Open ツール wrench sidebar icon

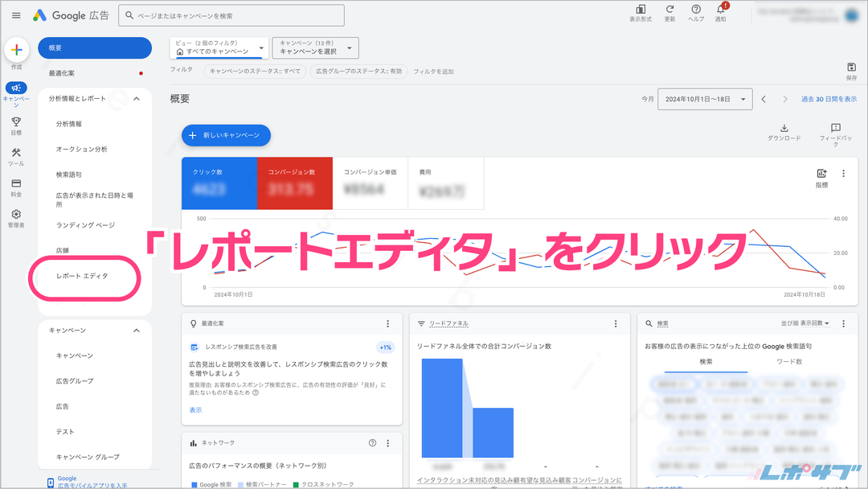tap(16, 153)
